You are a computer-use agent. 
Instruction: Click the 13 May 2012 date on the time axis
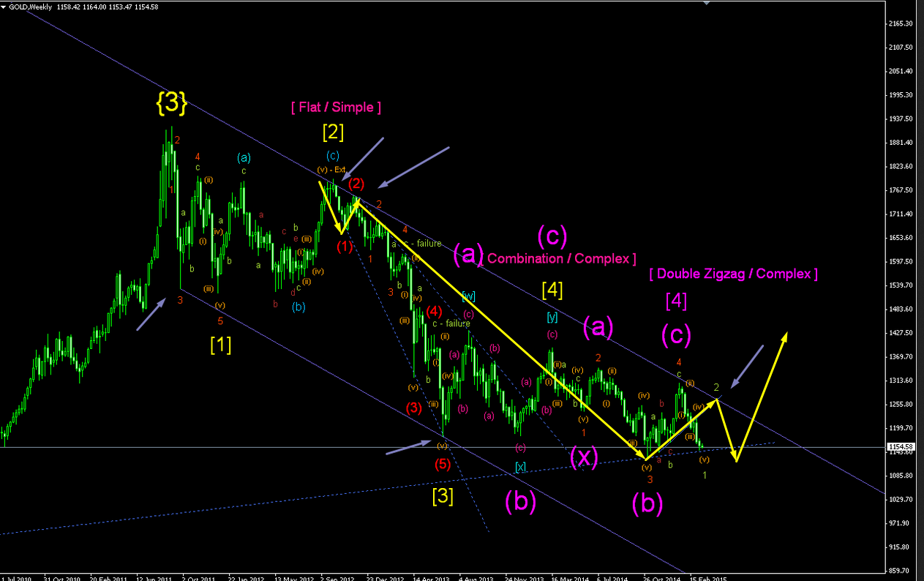click(293, 578)
